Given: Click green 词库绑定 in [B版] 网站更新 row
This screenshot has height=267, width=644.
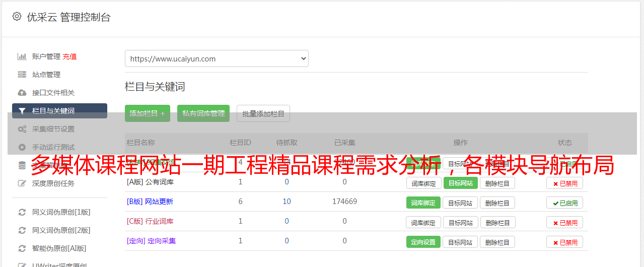Looking at the screenshot, I should pyautogui.click(x=423, y=203).
